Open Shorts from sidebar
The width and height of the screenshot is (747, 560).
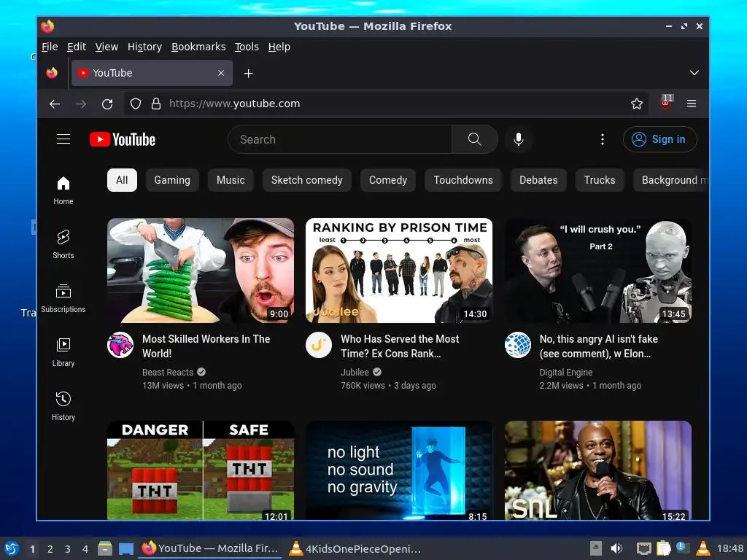[x=63, y=244]
